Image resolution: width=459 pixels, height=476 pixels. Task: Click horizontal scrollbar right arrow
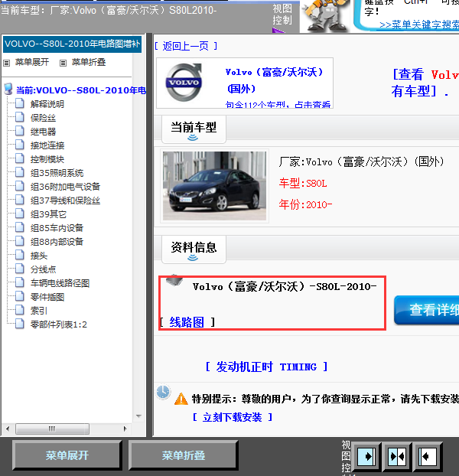[x=125, y=429]
